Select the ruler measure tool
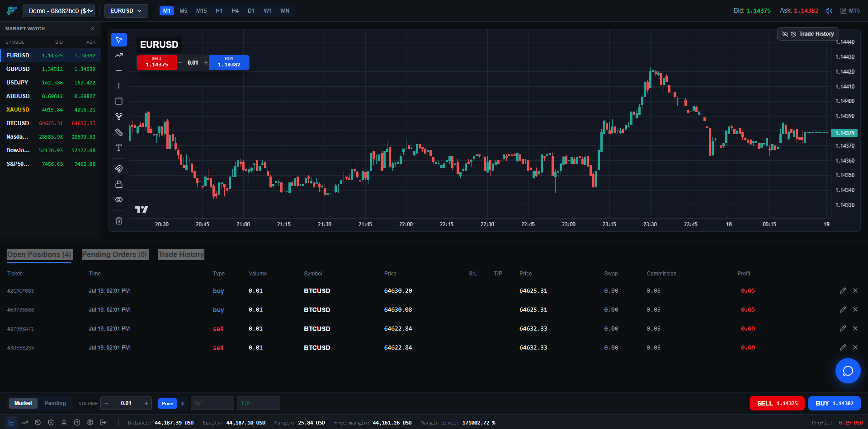The width and height of the screenshot is (868, 429). click(119, 132)
